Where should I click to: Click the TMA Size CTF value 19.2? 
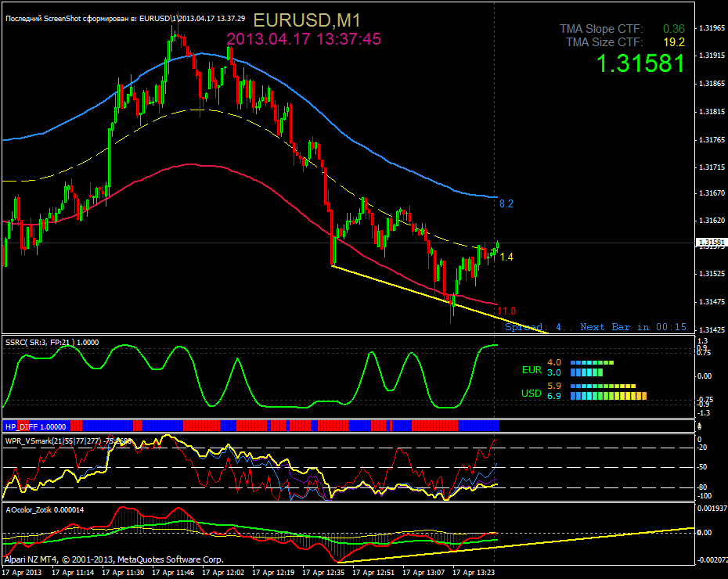[x=674, y=42]
